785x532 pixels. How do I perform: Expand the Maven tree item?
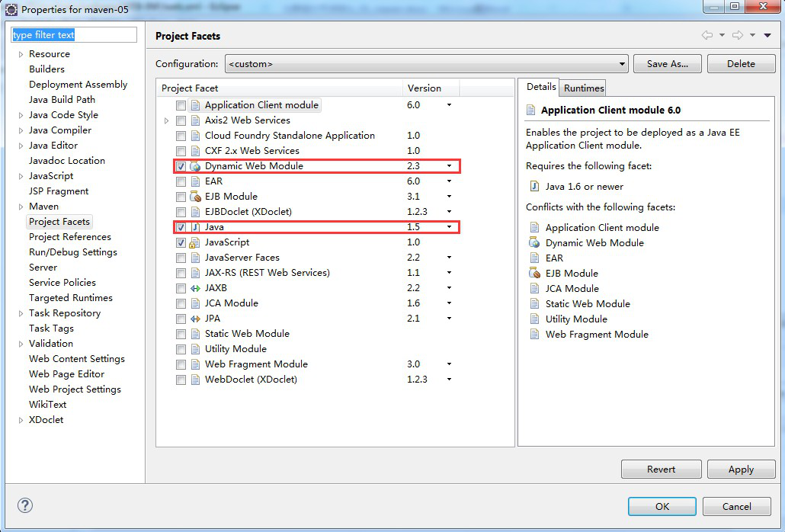[x=21, y=207]
